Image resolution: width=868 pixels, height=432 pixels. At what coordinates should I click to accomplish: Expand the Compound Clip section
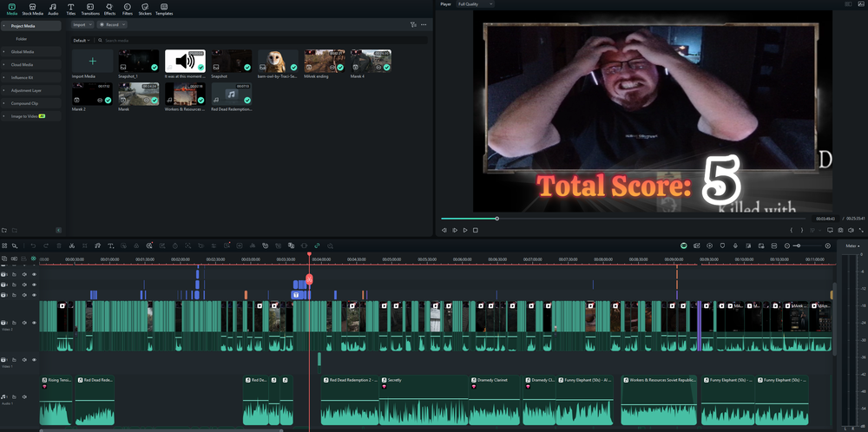click(3, 103)
